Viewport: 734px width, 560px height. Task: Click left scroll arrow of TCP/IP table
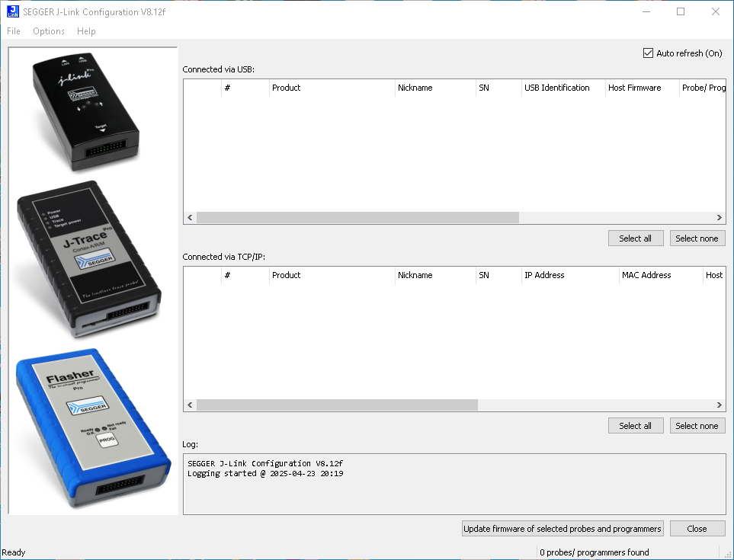point(190,405)
